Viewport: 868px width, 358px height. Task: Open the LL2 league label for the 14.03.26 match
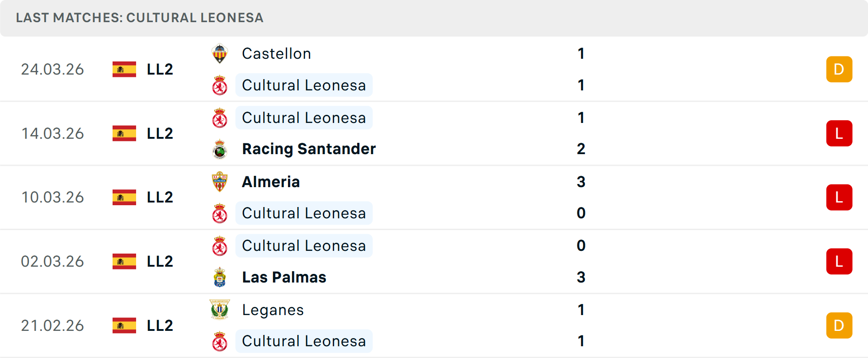(159, 133)
